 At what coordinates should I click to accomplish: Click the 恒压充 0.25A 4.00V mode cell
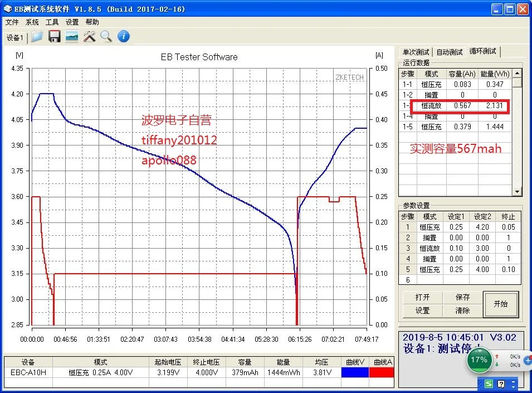pos(100,372)
